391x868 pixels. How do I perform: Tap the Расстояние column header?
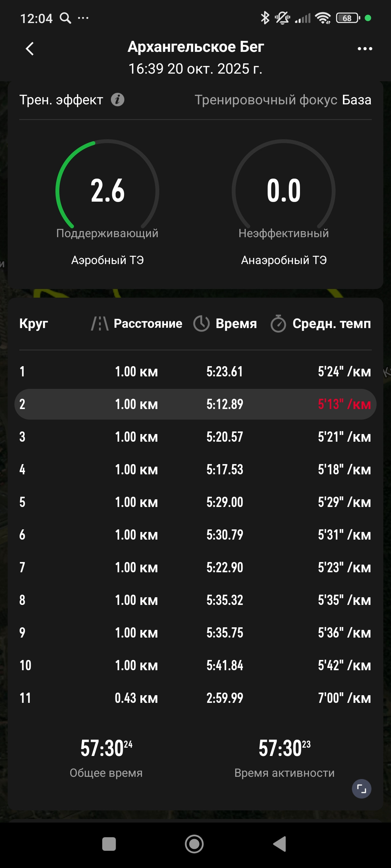tap(148, 324)
